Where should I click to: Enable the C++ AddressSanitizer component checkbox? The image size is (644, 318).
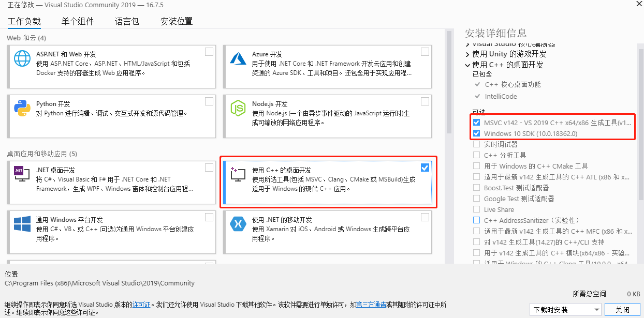click(x=476, y=220)
